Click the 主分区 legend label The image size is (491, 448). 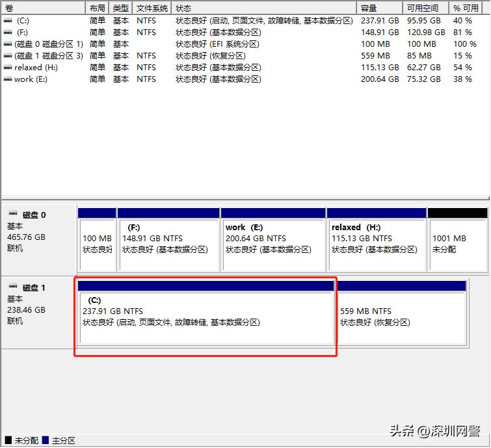[x=64, y=440]
